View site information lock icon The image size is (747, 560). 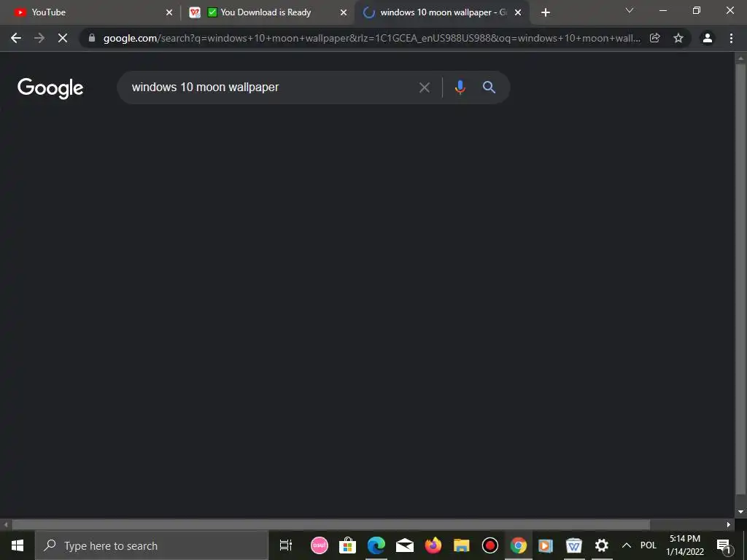[x=92, y=38]
